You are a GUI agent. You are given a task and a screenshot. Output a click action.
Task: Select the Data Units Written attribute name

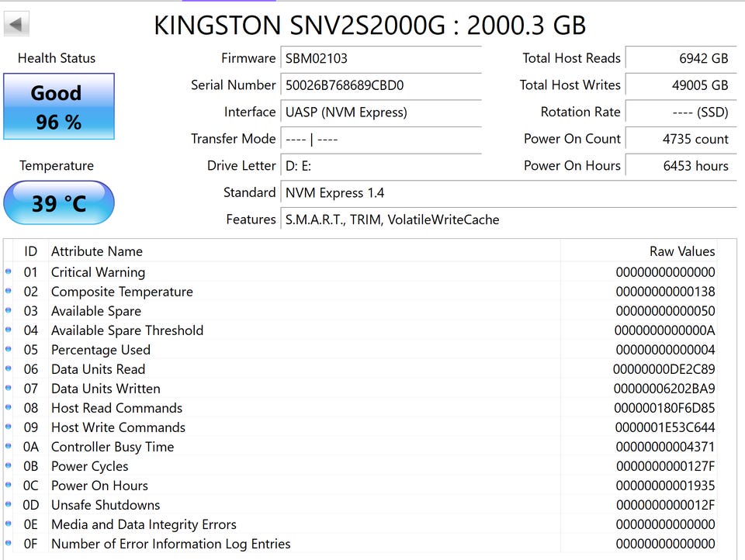[106, 389]
